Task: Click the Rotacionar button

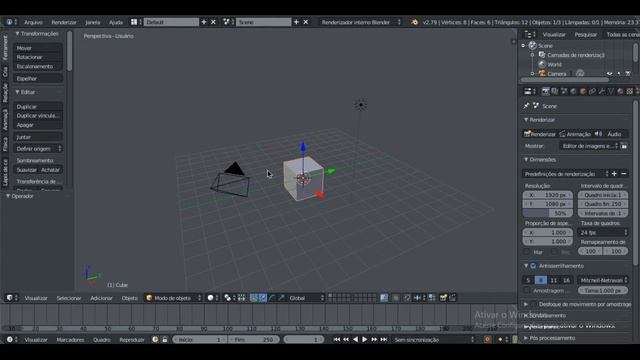Action: point(38,57)
